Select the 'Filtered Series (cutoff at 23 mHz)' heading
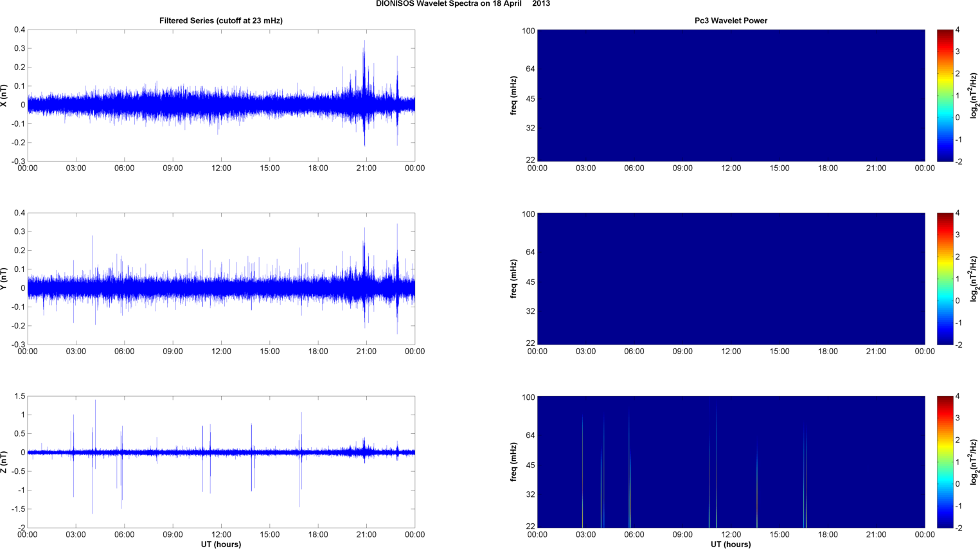Viewport: 980px width, 549px height. [x=221, y=21]
